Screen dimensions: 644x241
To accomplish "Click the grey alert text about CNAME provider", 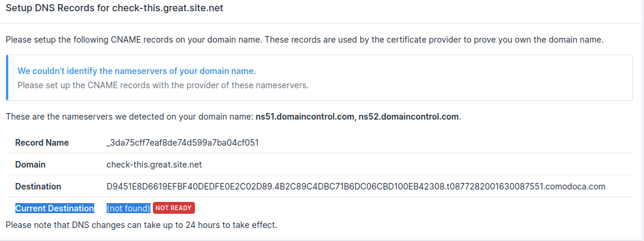I will pyautogui.click(x=163, y=85).
